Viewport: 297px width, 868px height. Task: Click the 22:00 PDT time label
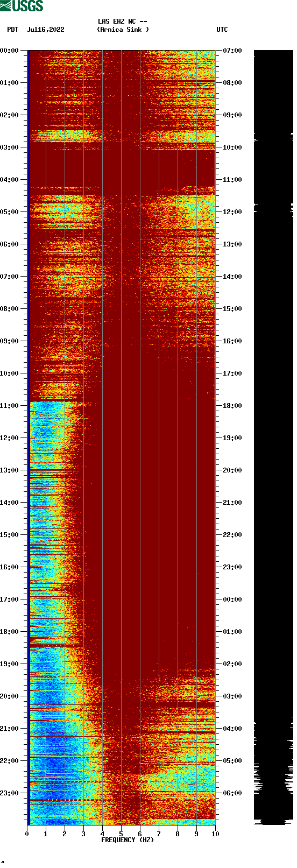(x=10, y=760)
